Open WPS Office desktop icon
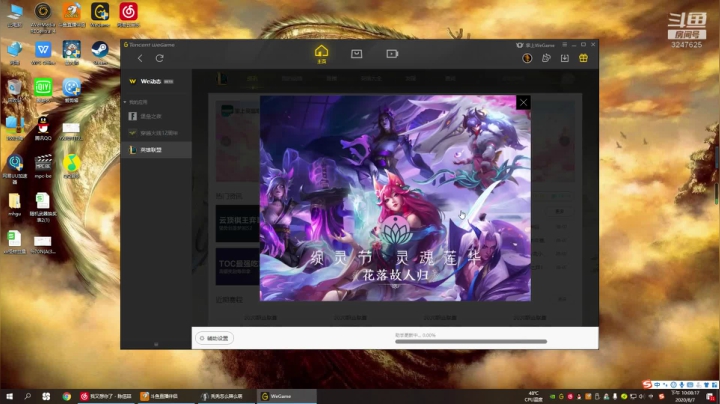 point(43,53)
